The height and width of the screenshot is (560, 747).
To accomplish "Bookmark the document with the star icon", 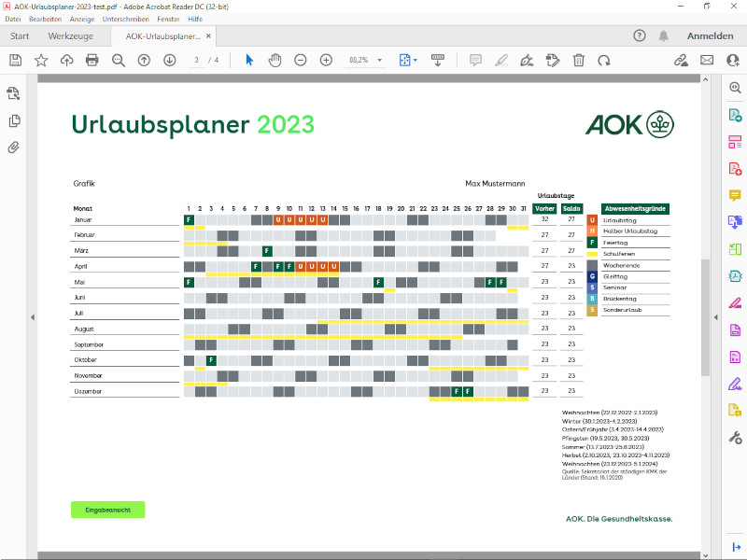I will (x=41, y=60).
